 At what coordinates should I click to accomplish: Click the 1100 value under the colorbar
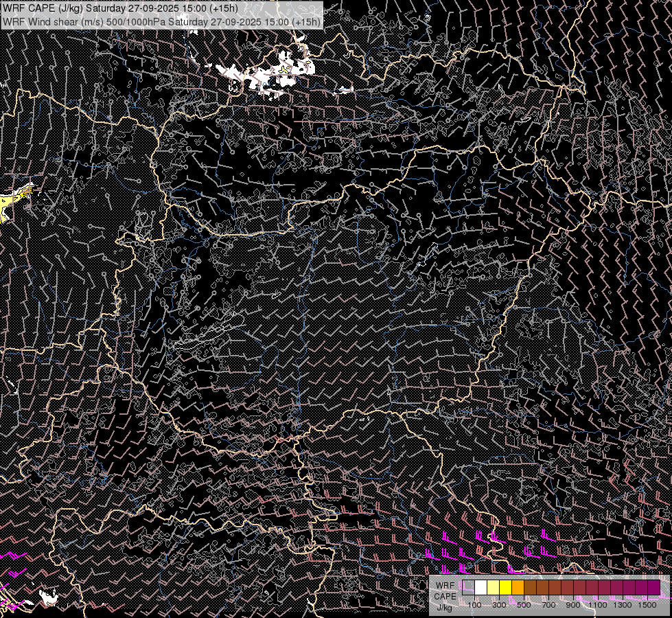coord(598,605)
